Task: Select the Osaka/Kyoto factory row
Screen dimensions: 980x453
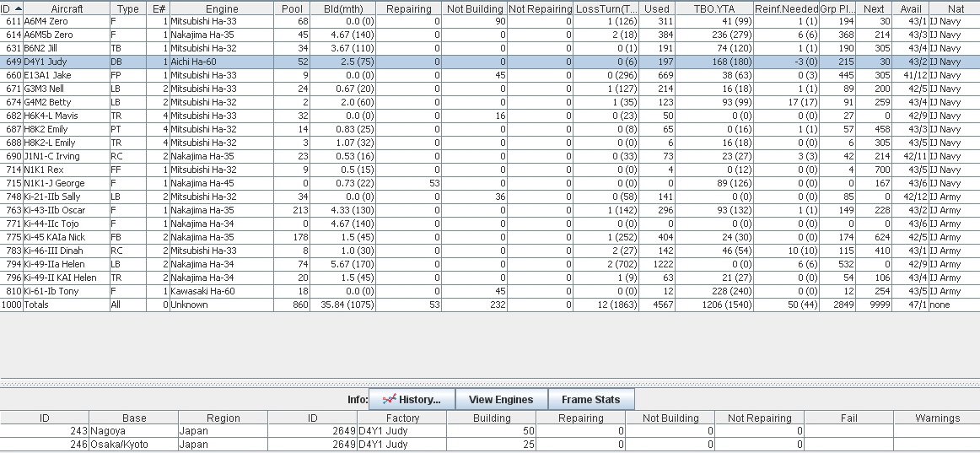Action: [490, 445]
